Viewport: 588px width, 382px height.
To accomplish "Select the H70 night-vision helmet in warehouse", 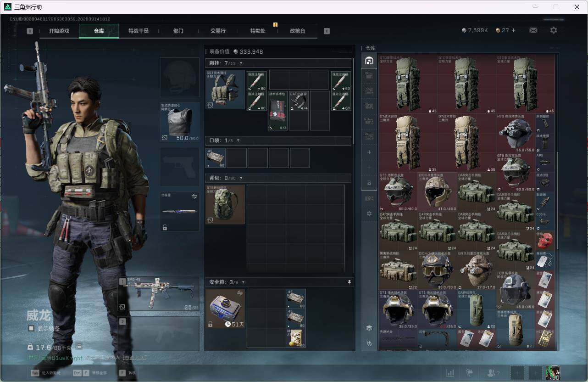I will [516, 133].
